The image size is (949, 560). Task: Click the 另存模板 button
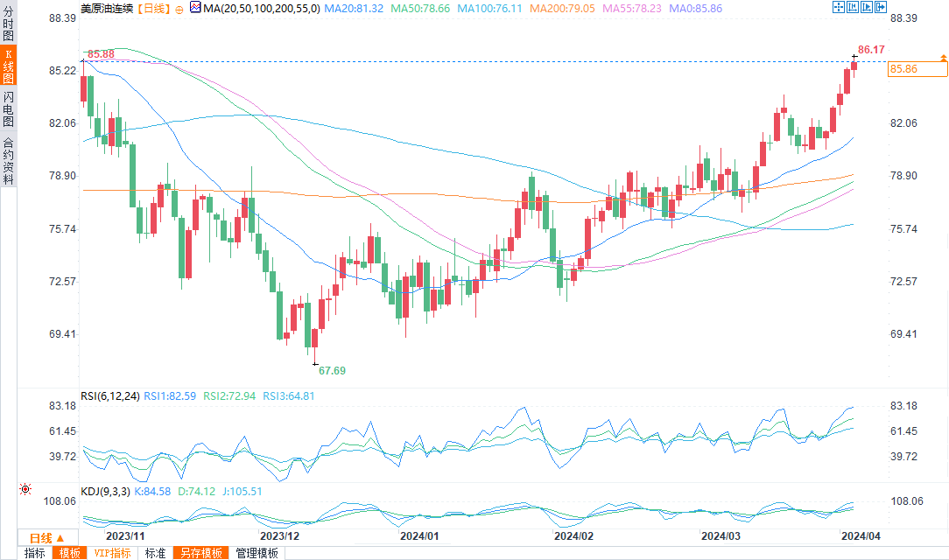[x=200, y=553]
